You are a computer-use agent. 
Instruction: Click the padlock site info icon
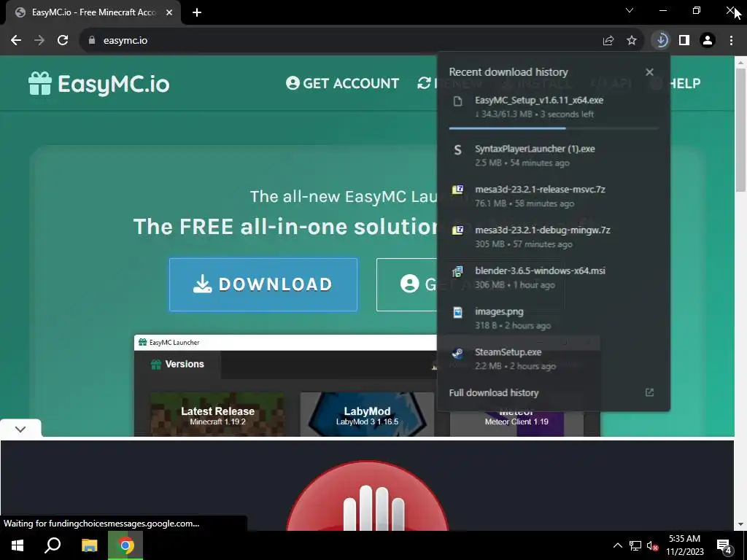click(x=92, y=41)
